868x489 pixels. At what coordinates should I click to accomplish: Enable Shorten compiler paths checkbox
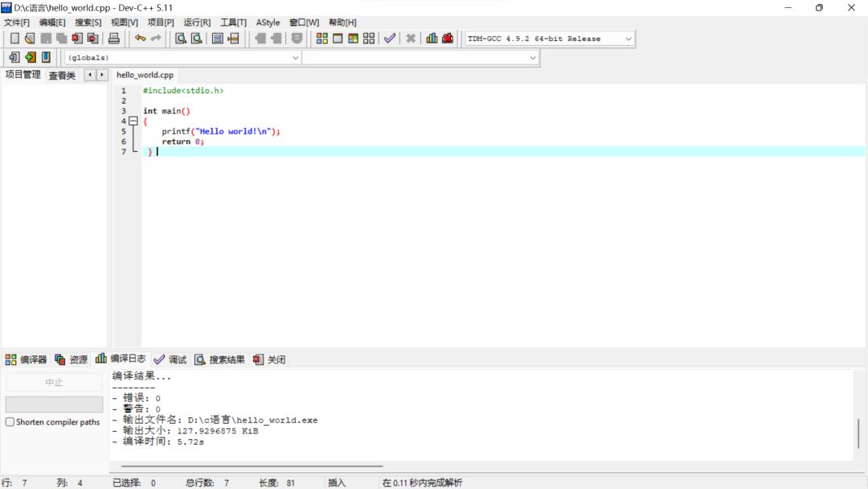point(10,422)
